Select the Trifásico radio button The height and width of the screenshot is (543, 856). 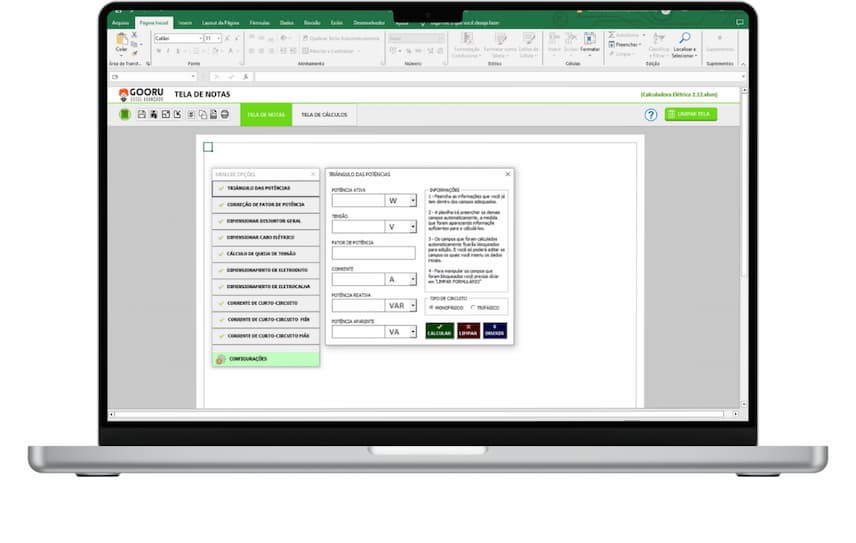coord(473,308)
